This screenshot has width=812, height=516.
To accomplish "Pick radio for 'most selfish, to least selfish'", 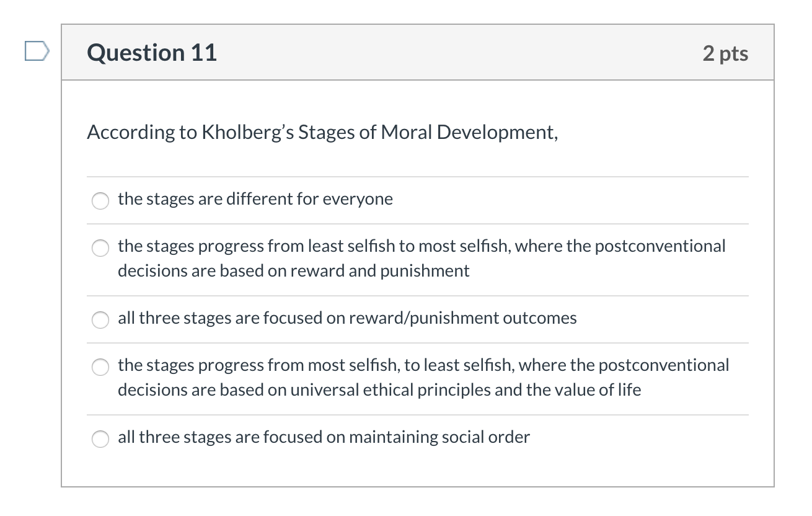I will pos(100,367).
